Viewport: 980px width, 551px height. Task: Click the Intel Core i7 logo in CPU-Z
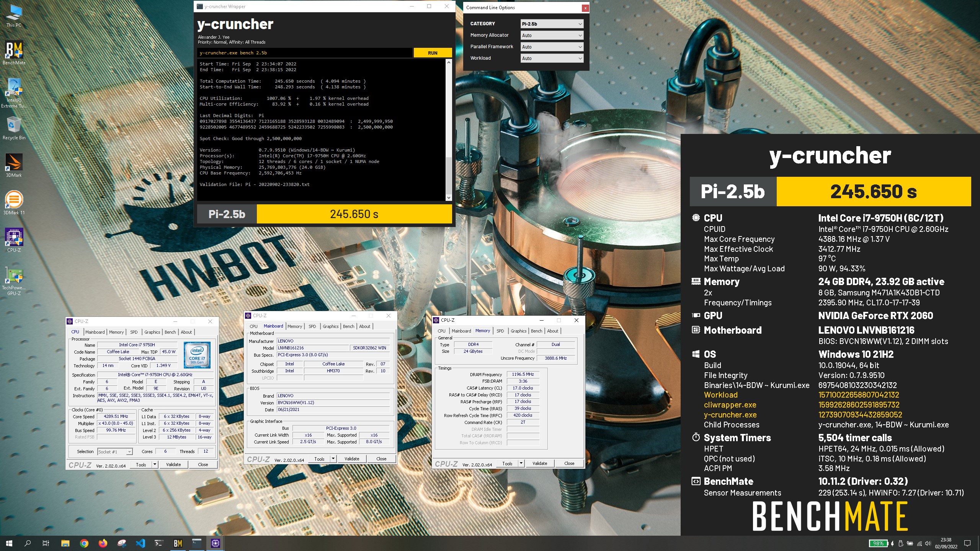[x=197, y=355]
